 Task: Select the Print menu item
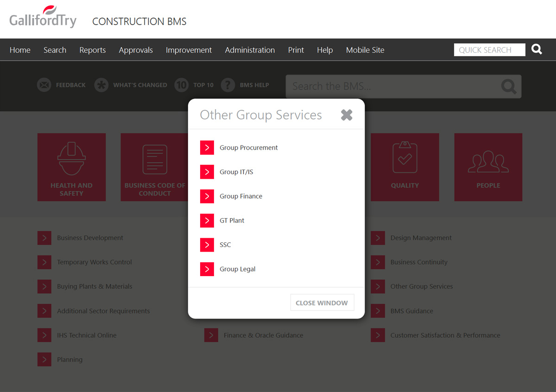(296, 50)
